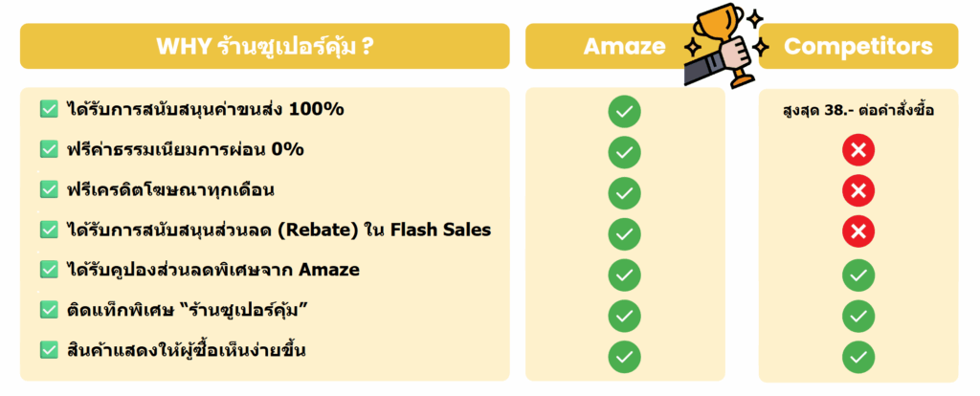This screenshot has width=980, height=396.
Task: Click Competitors green check for special tag row
Action: click(x=857, y=315)
